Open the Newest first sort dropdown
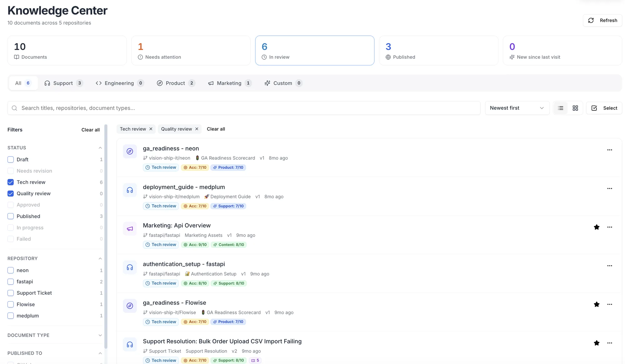Viewport: 625px width, 364px height. click(517, 108)
